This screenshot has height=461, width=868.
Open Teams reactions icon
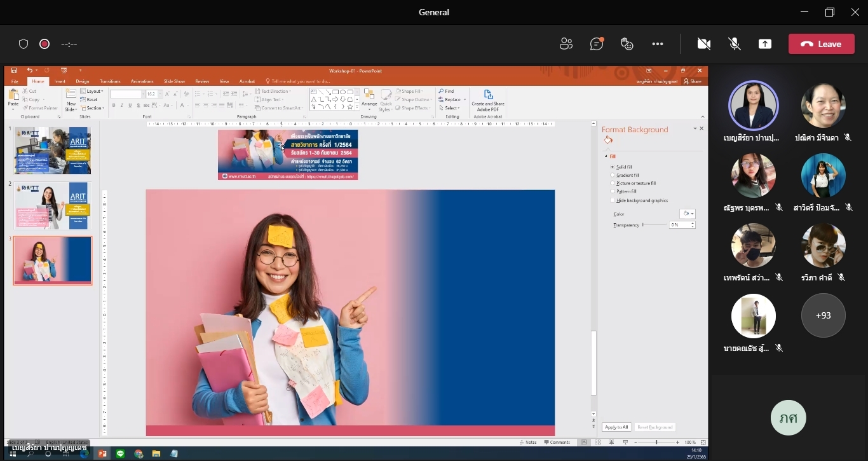click(x=627, y=44)
